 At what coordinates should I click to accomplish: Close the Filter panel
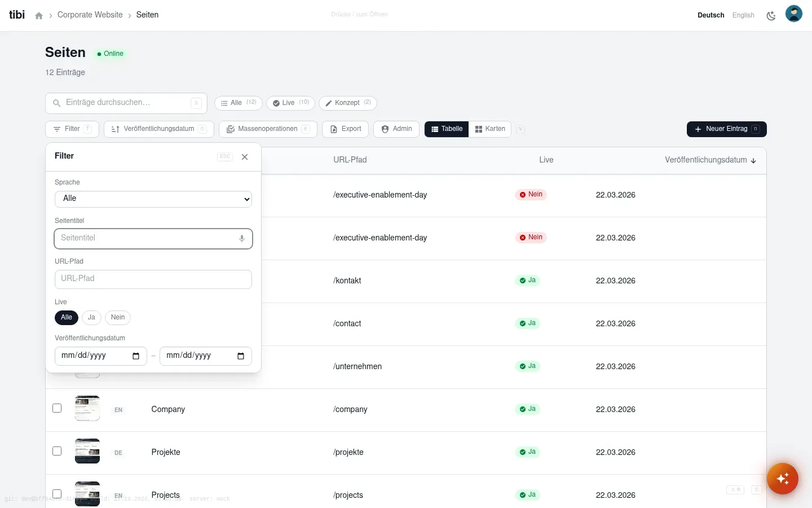point(245,157)
